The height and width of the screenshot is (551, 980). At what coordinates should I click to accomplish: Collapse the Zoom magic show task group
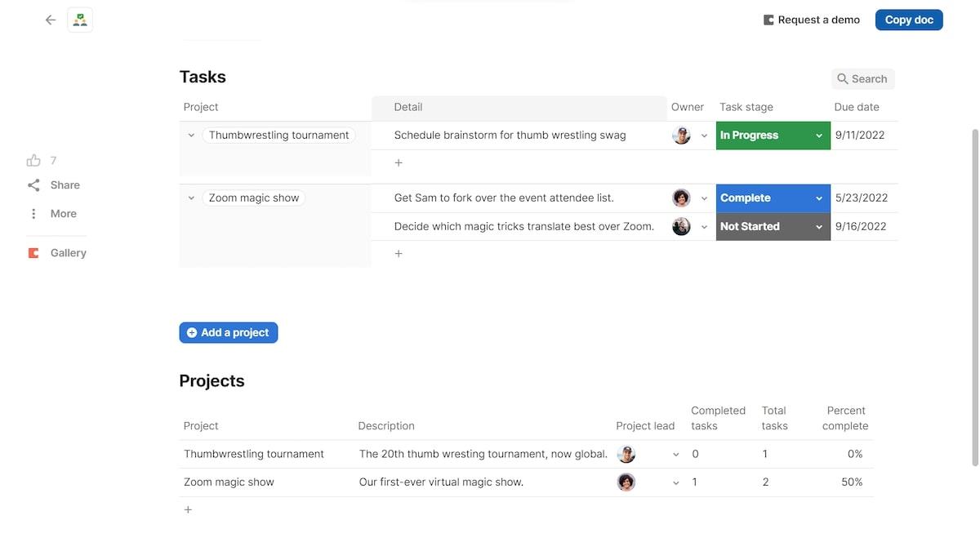[191, 198]
